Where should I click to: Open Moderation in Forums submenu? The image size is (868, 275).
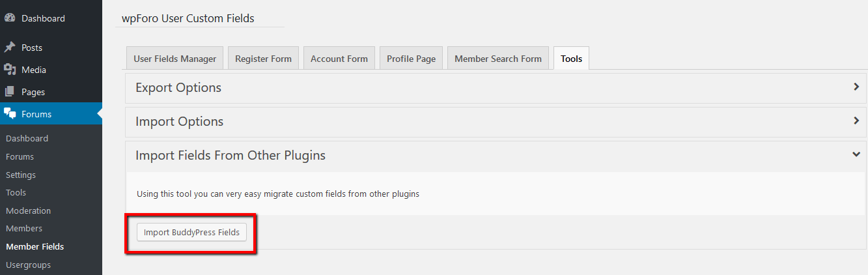tap(28, 210)
